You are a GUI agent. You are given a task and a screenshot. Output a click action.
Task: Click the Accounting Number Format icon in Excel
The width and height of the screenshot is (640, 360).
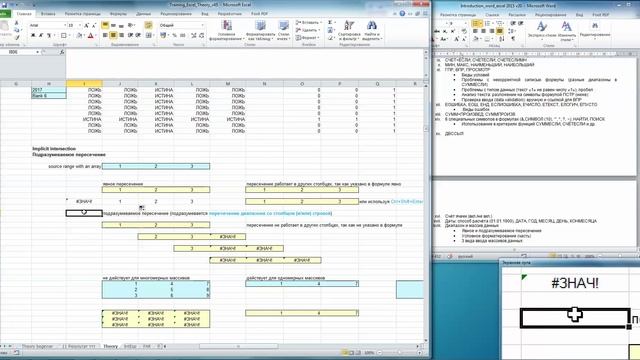(163, 36)
